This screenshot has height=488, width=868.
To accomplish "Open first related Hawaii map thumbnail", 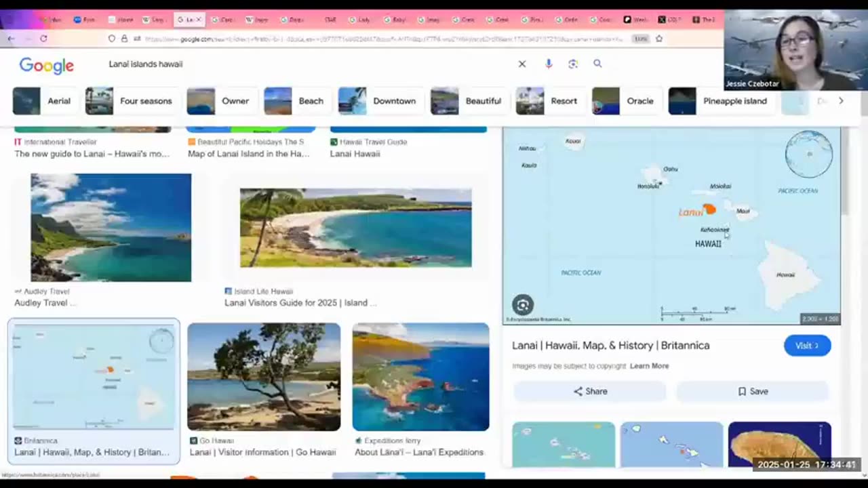I will coord(564,445).
